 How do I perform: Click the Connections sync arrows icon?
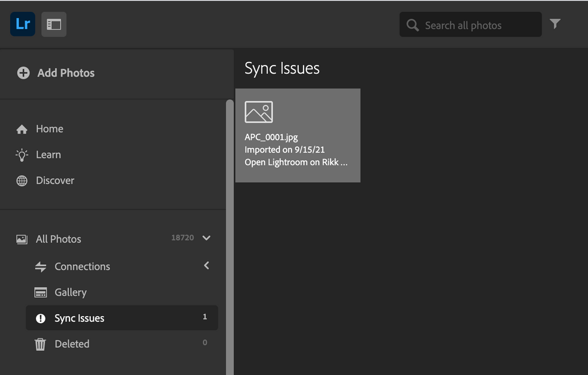coord(41,267)
